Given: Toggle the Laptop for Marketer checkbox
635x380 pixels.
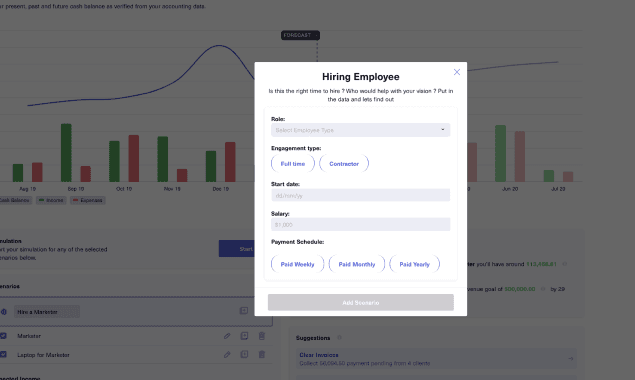Looking at the screenshot, I should [3, 354].
